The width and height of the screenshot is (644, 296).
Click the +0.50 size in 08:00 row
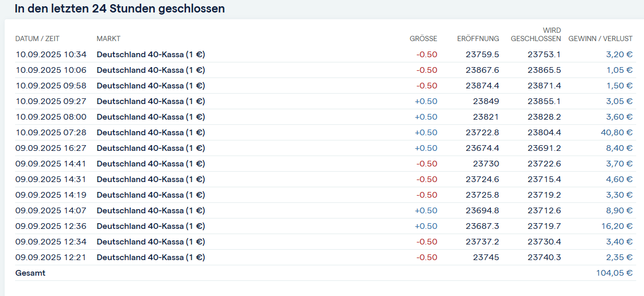click(x=426, y=117)
